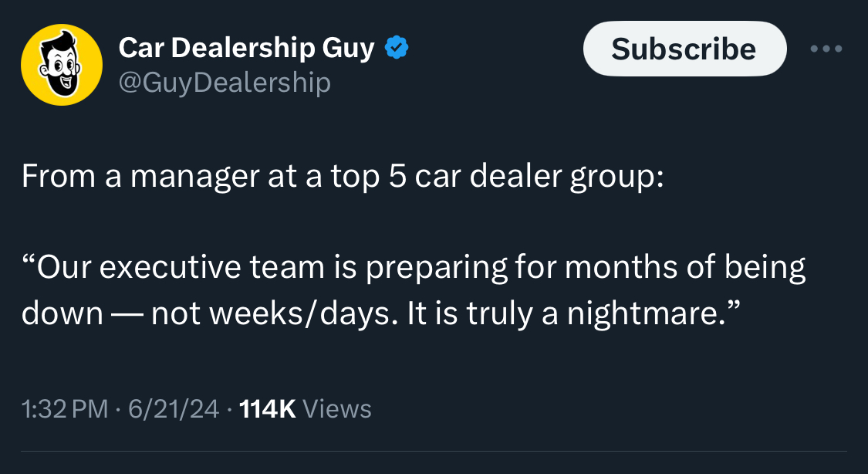The image size is (868, 474).
Task: Click the quote line starting 'Our executive team'
Action: coord(414,267)
